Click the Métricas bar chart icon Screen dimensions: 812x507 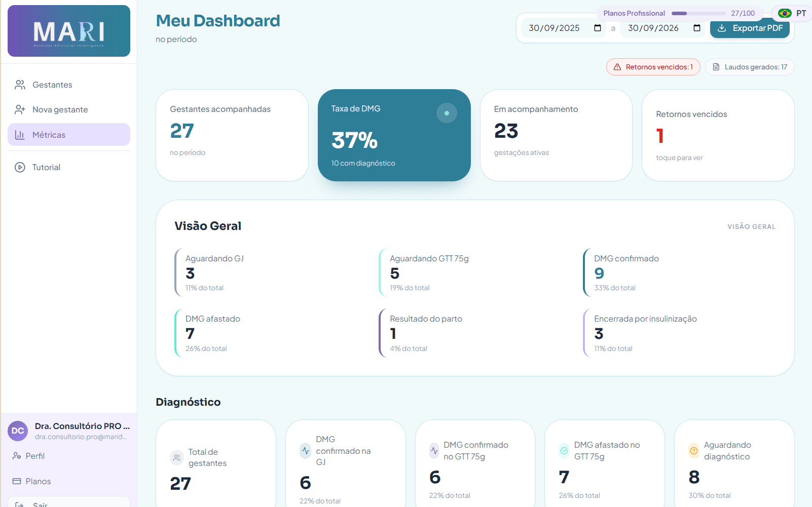pyautogui.click(x=20, y=135)
